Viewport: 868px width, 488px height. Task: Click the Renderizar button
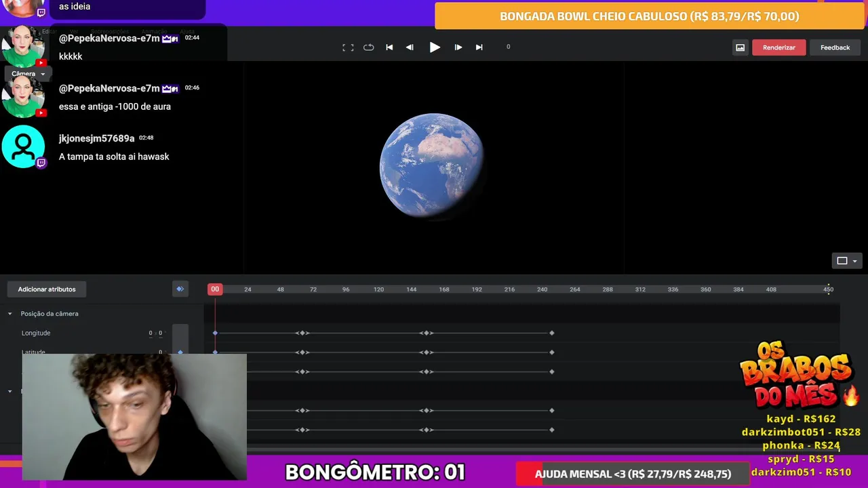click(x=779, y=47)
